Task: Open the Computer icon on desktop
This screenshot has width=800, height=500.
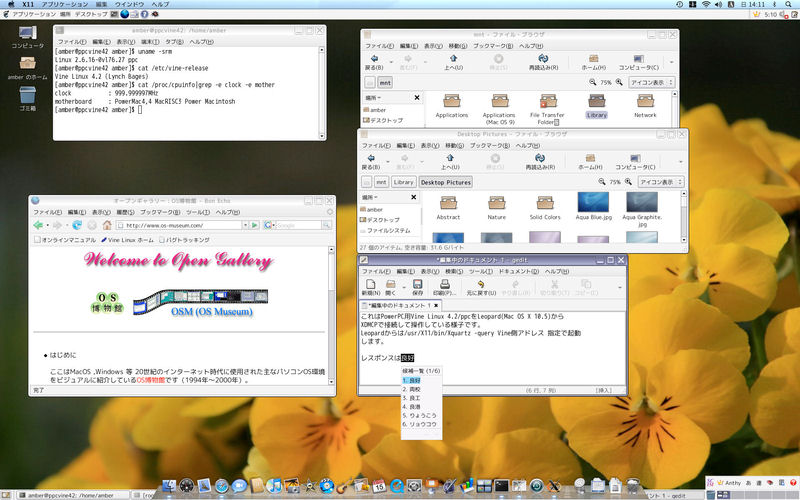Action: point(28,37)
